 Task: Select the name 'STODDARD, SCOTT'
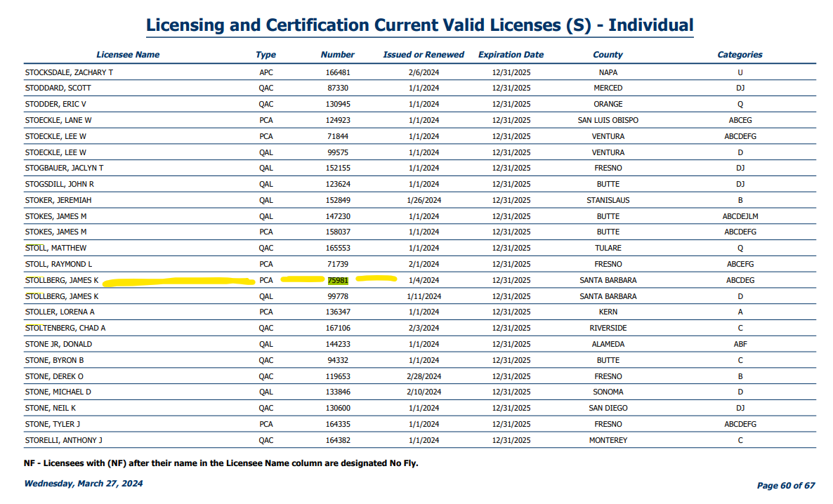(58, 88)
